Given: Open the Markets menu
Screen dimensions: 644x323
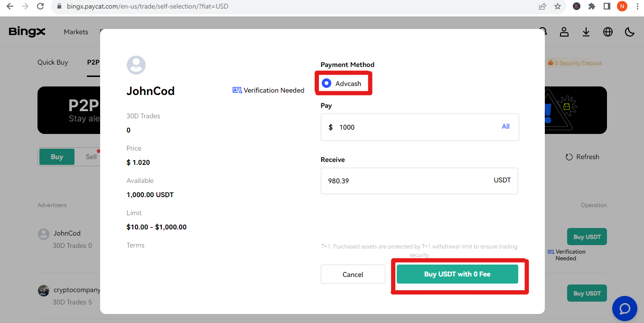Looking at the screenshot, I should click(x=76, y=32).
